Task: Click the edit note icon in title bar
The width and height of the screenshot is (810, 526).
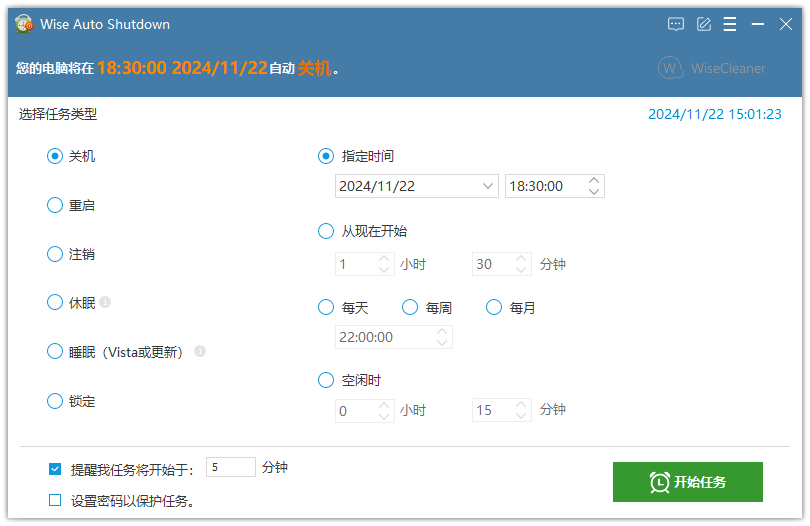Action: pos(704,24)
